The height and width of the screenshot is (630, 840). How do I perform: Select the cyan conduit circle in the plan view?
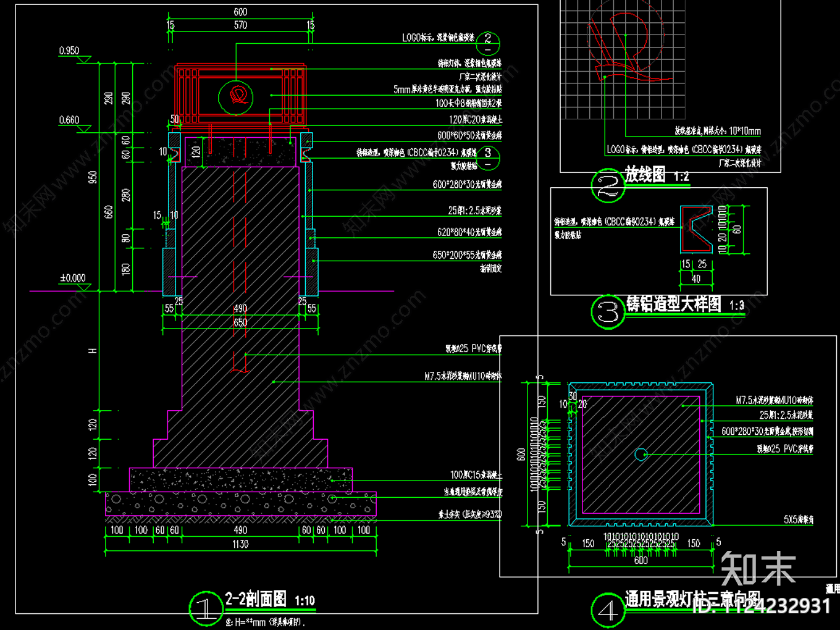[x=641, y=455]
